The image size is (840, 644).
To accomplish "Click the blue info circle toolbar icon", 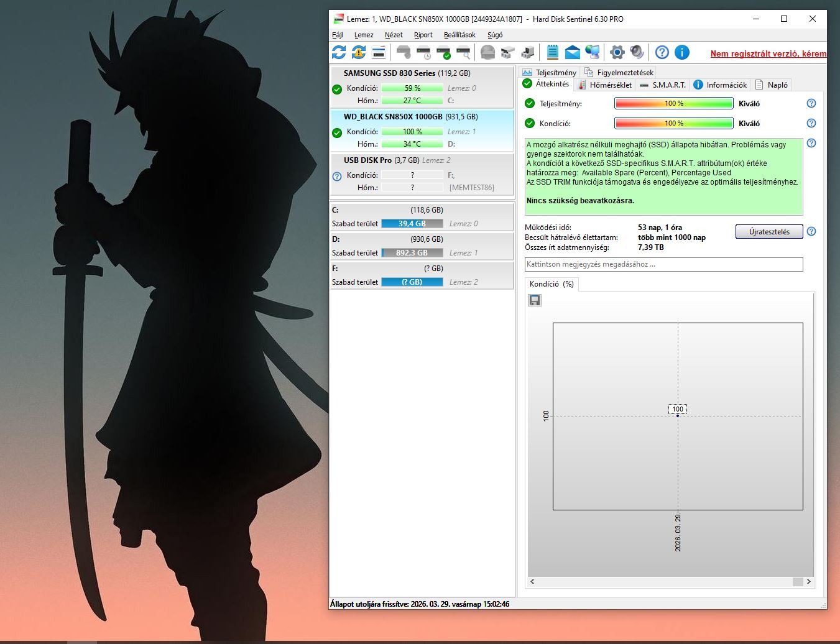I will pyautogui.click(x=682, y=52).
